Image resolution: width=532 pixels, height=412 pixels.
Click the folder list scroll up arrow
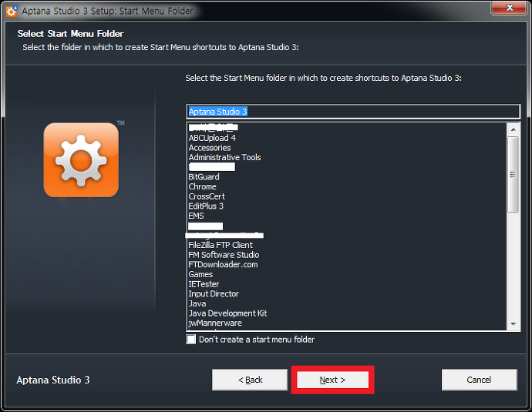(x=513, y=129)
